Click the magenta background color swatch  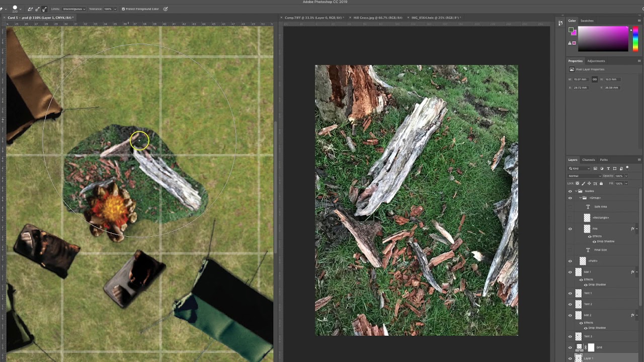click(575, 33)
